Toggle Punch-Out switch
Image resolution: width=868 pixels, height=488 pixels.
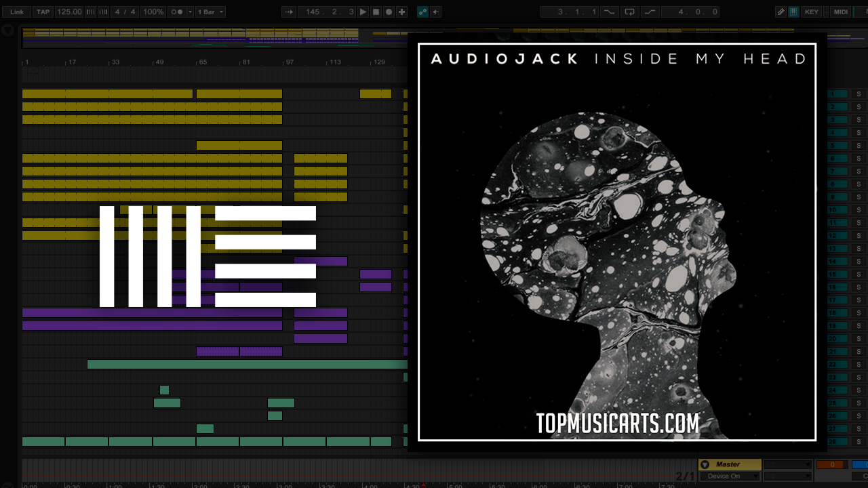click(651, 12)
